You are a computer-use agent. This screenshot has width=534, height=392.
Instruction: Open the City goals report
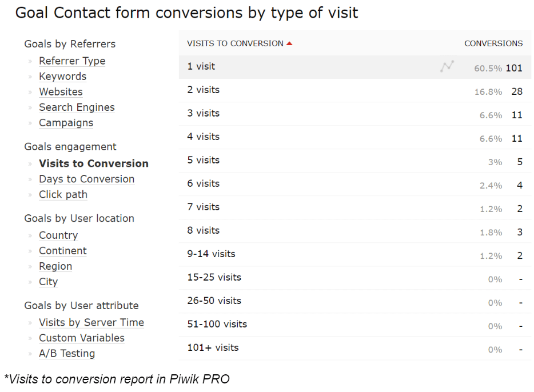click(x=49, y=282)
